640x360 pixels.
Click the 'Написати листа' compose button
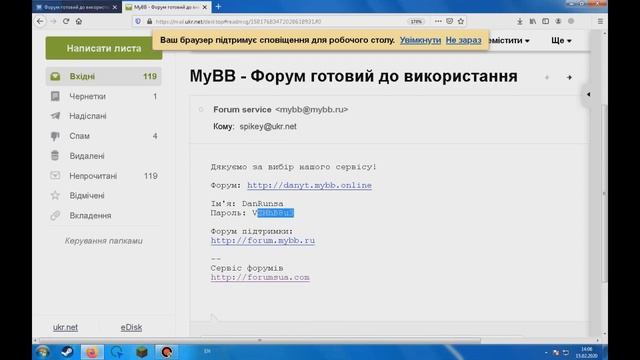click(x=104, y=48)
